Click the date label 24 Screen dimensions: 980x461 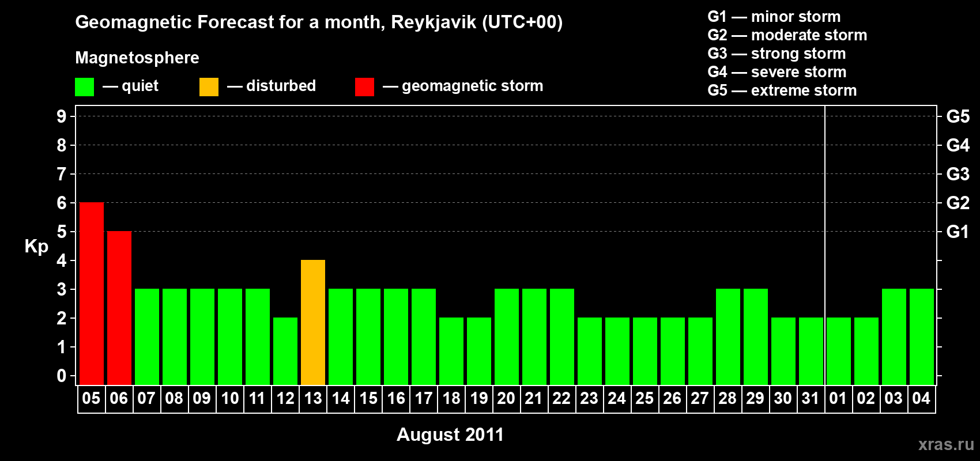click(x=617, y=399)
